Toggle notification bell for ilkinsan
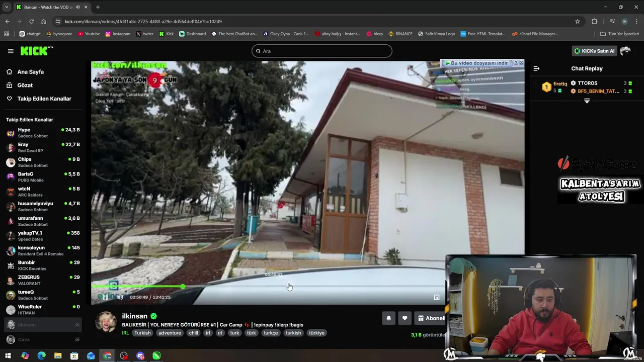644x362 pixels. click(x=388, y=318)
